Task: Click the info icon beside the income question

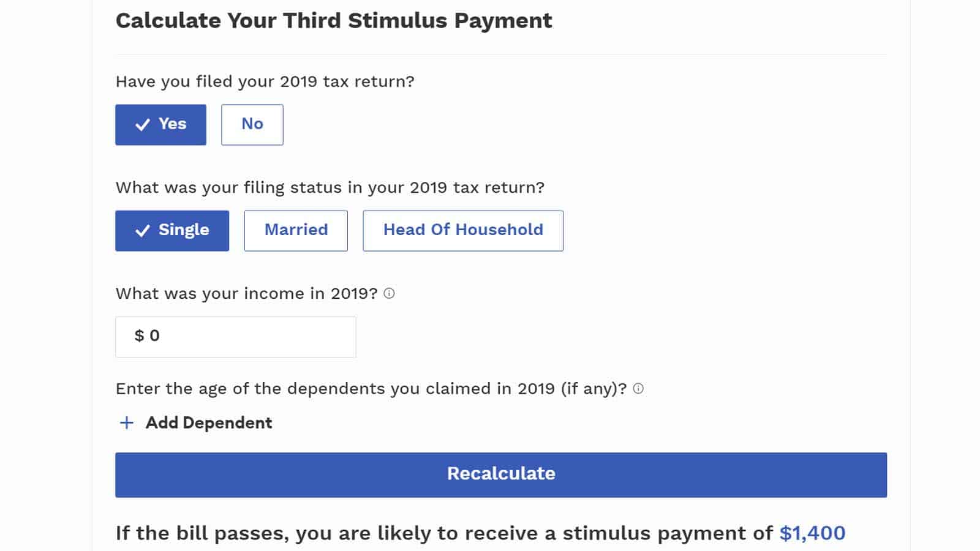Action: pyautogui.click(x=390, y=293)
